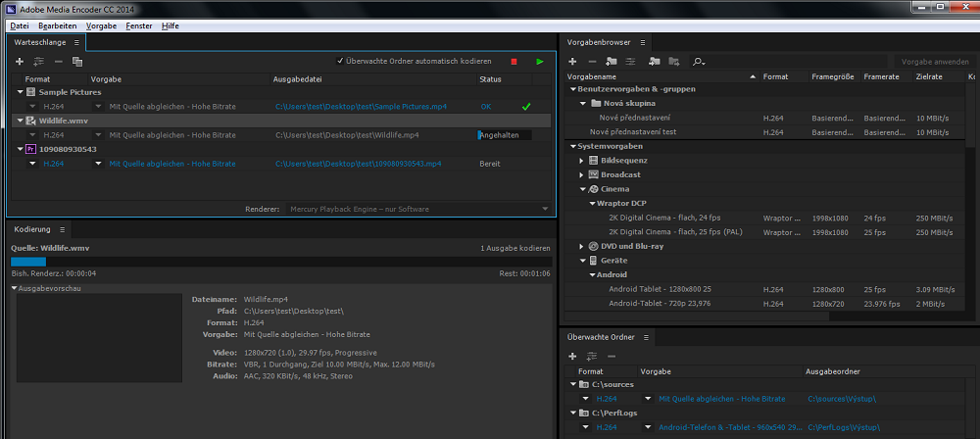Open output path 109080930543.mp4 link
980x439 pixels.
coord(358,164)
